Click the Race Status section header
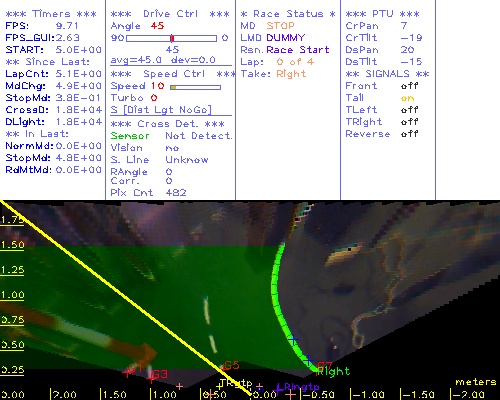Viewport: 500px width, 400px height. coord(288,14)
